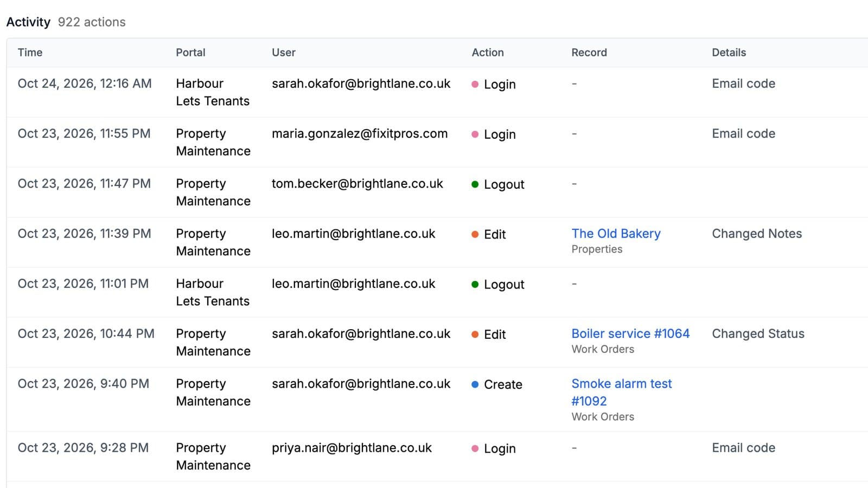The height and width of the screenshot is (488, 868).
Task: Click Login action in 11:55 PM row
Action: coord(494,134)
